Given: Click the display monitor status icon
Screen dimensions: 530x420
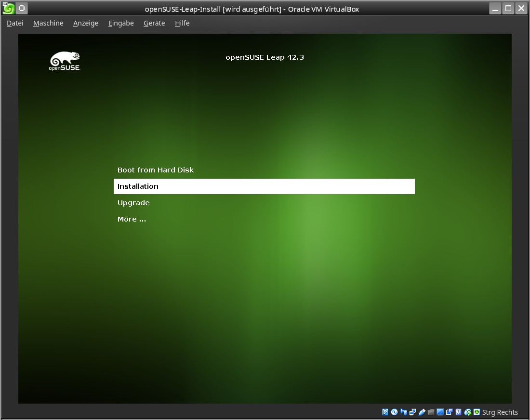Looking at the screenshot, I should point(440,412).
